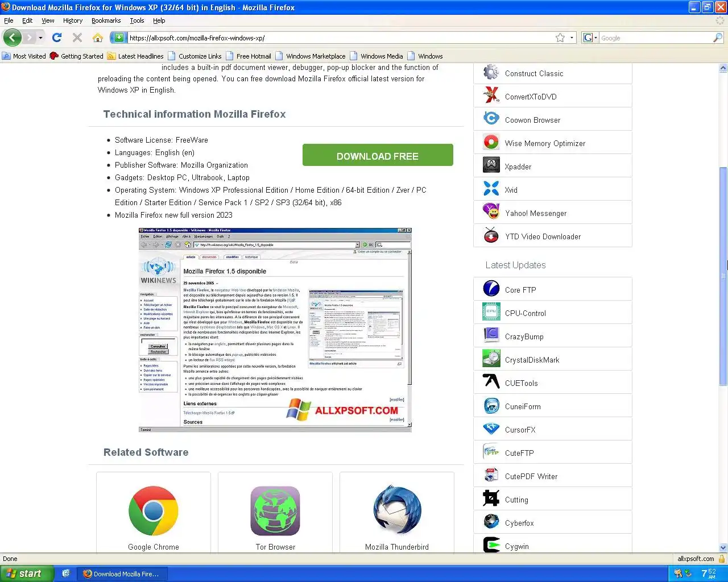Click the Firefox screenshot image

(x=275, y=330)
